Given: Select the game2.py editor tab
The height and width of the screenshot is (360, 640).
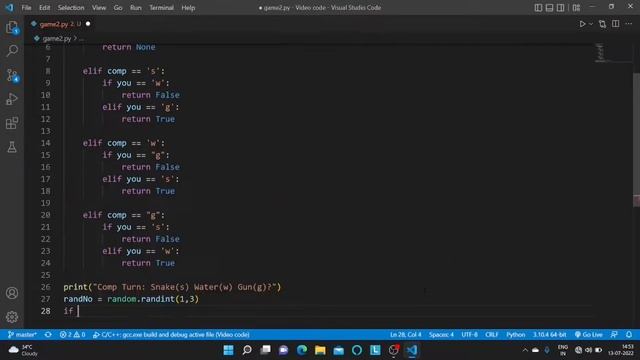Looking at the screenshot, I should coord(60,24).
